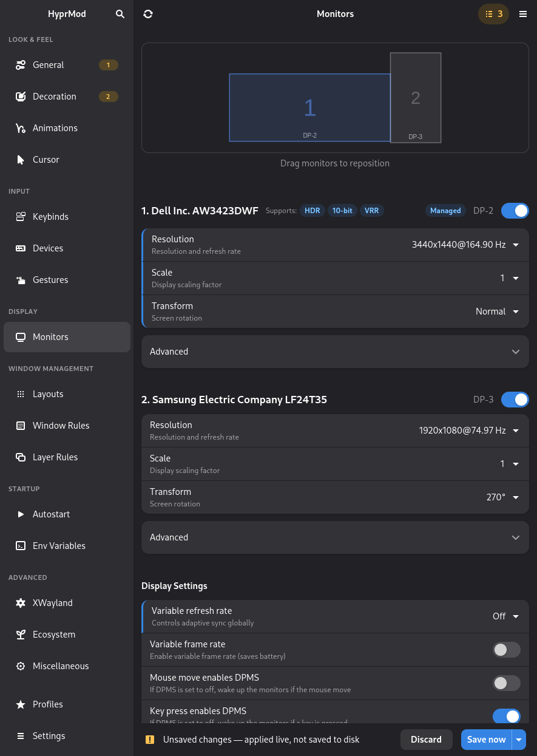537x756 pixels.
Task: Click the Profiles star icon
Action: pos(21,704)
